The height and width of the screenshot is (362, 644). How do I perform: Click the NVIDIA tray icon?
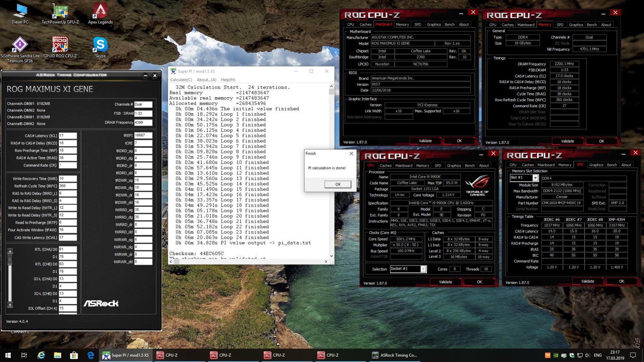[556, 355]
